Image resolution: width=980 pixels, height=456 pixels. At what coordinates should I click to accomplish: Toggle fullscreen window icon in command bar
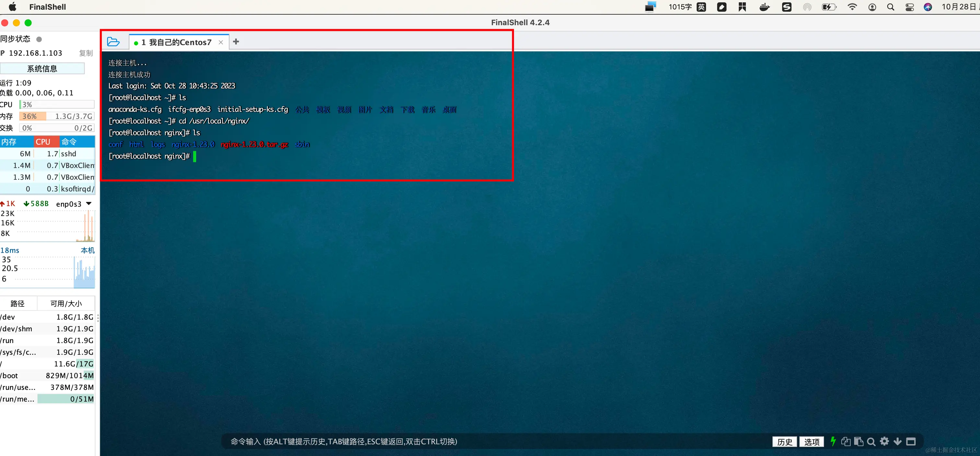tap(911, 441)
